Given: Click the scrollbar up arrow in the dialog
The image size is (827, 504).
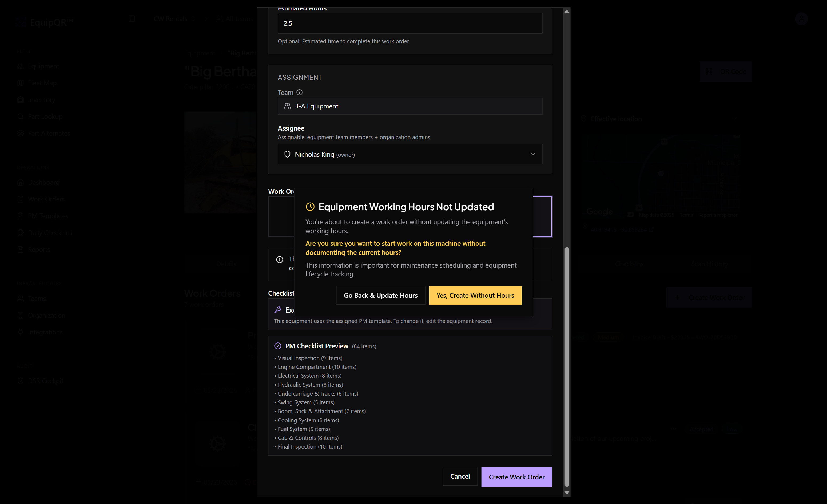Looking at the screenshot, I should point(567,11).
